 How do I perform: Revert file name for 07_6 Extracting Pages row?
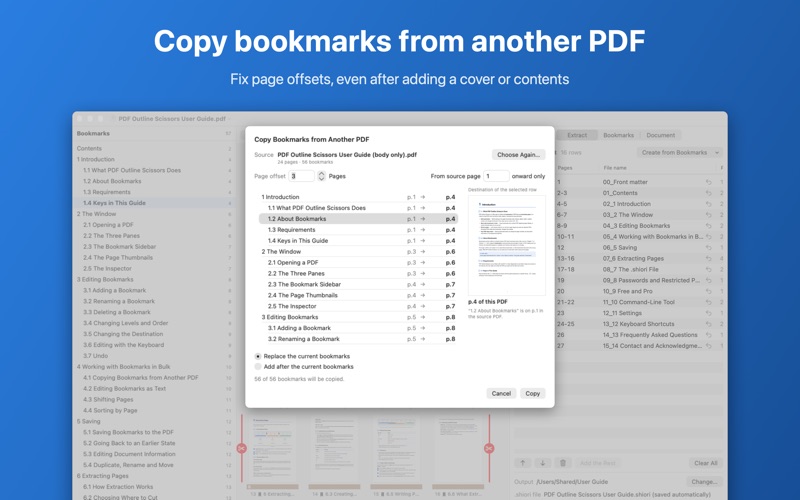709,259
